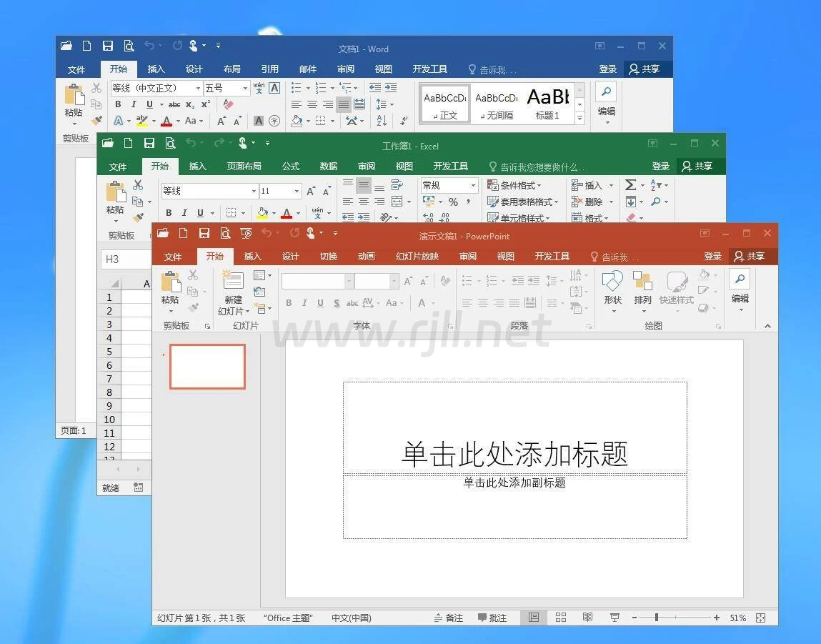
Task: Click the slide sorter view icon
Action: [x=561, y=618]
